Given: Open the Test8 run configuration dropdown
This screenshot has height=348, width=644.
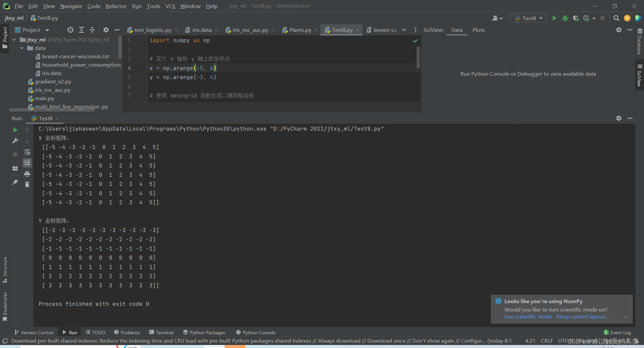Looking at the screenshot, I should click(x=529, y=18).
